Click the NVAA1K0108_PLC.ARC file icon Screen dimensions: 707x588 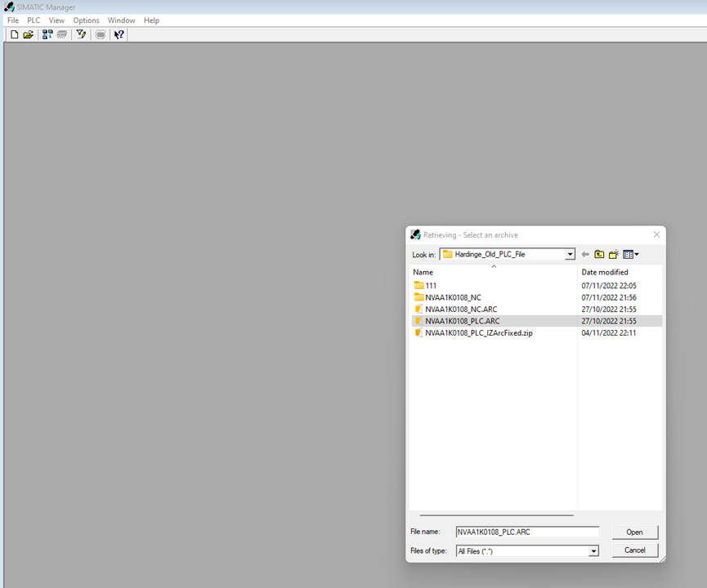point(418,321)
